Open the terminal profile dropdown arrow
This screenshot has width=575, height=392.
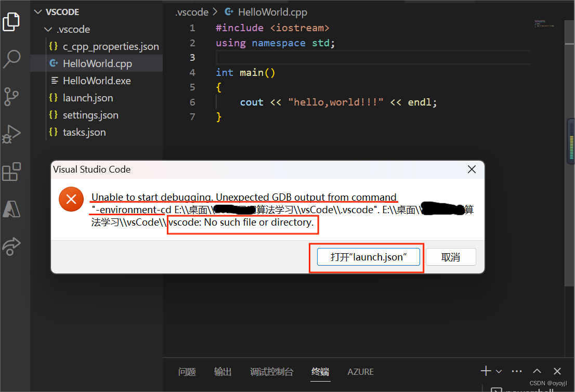498,371
